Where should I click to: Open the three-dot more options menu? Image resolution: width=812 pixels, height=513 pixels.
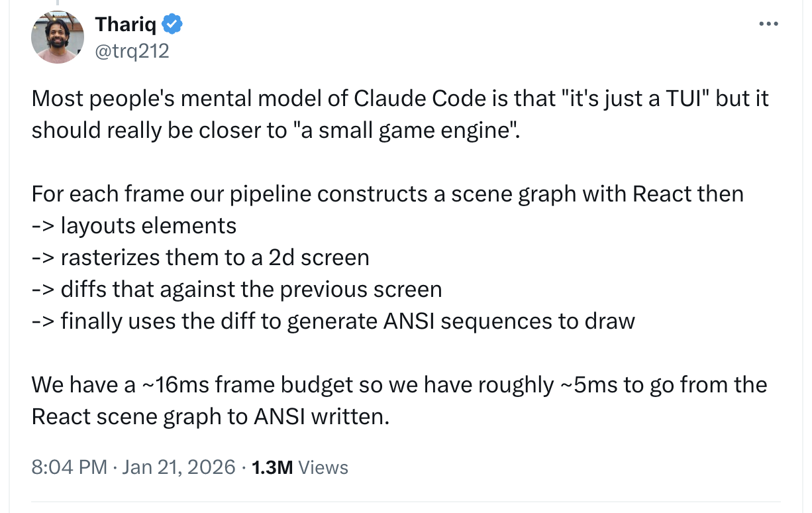768,25
